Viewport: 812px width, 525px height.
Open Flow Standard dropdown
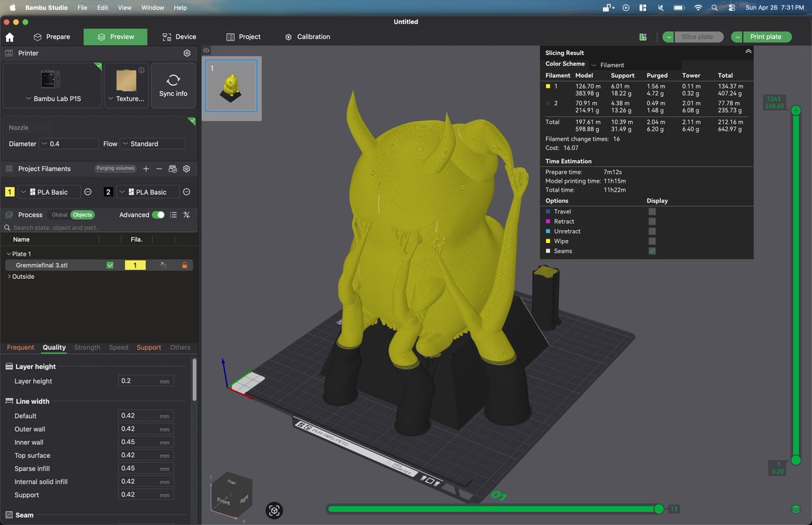152,144
